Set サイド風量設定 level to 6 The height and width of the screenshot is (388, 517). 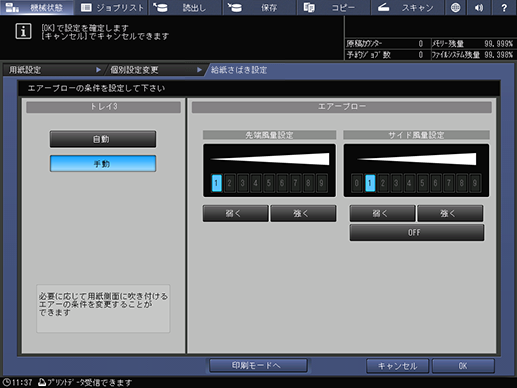tap(435, 183)
